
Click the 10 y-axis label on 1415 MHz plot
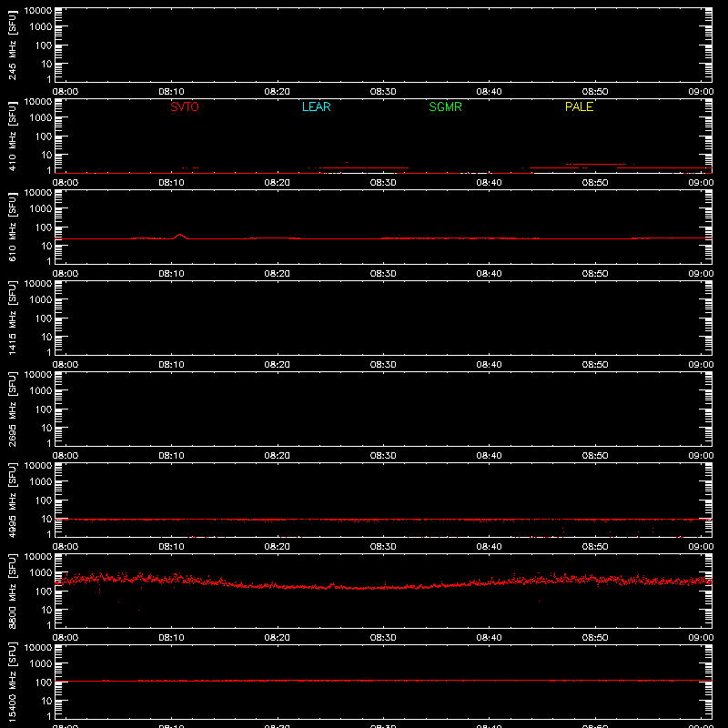pos(46,337)
